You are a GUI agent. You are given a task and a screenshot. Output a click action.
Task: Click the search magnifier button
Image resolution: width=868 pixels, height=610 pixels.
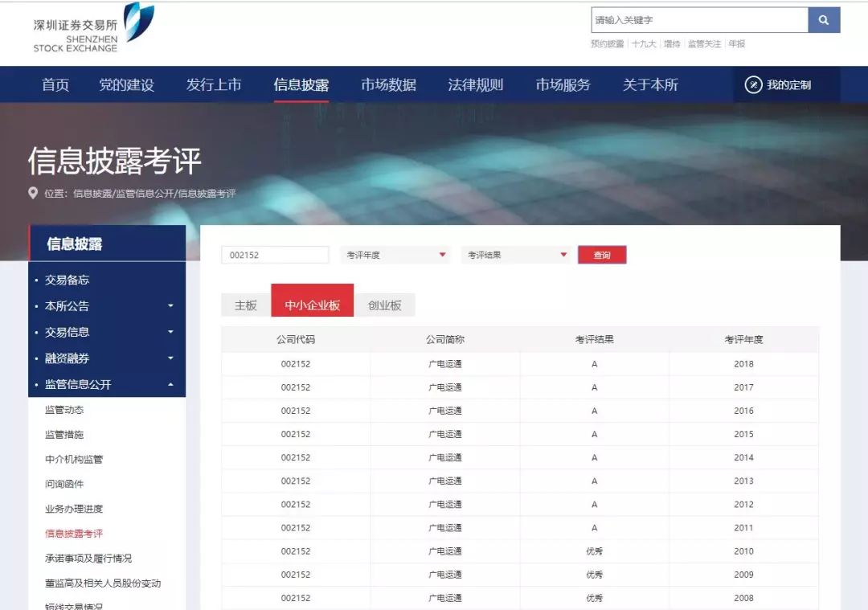824,20
